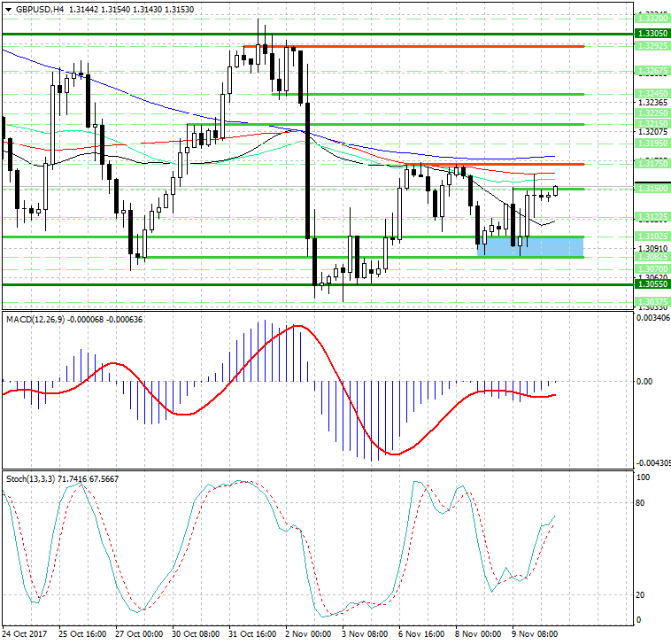
Task: Select the 1.33050 price level label
Action: [x=651, y=32]
